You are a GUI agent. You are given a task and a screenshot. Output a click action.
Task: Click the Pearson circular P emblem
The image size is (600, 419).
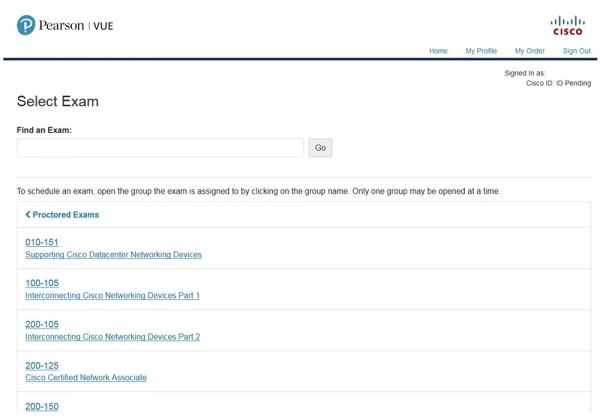[x=26, y=25]
